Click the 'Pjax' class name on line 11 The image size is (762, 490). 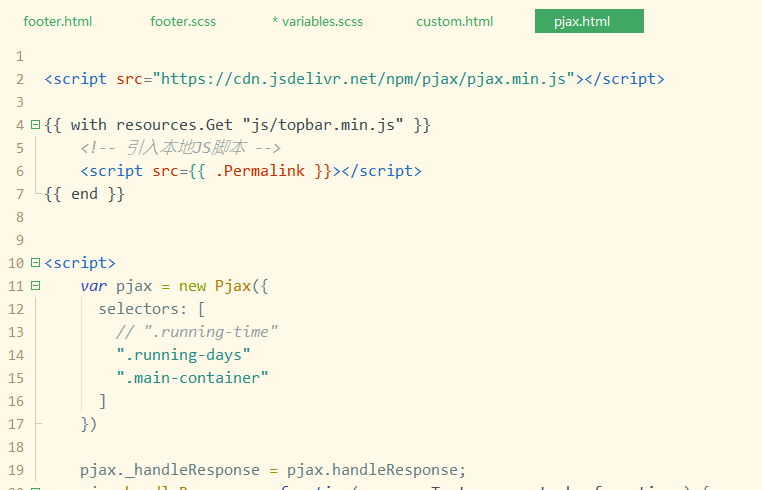click(x=233, y=286)
